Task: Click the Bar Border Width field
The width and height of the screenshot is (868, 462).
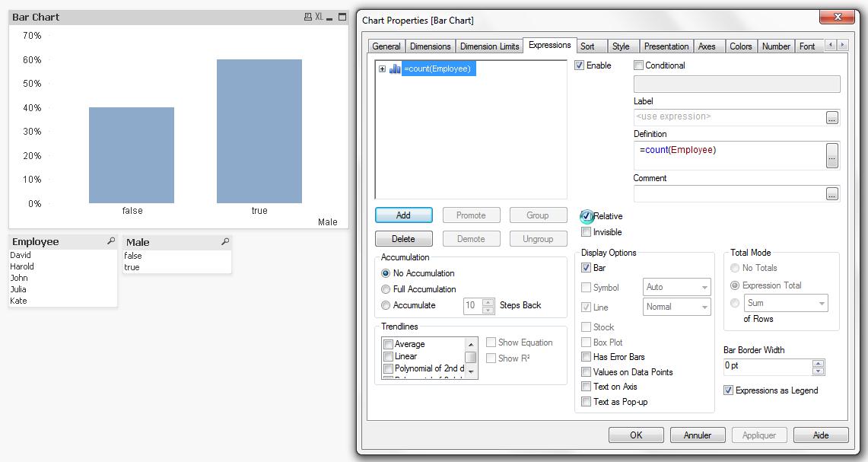Action: point(768,367)
